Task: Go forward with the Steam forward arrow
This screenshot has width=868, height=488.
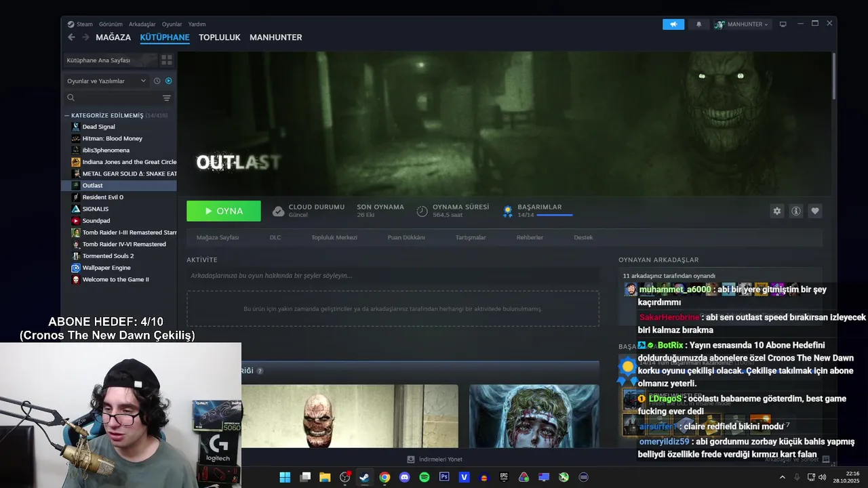Action: [85, 37]
